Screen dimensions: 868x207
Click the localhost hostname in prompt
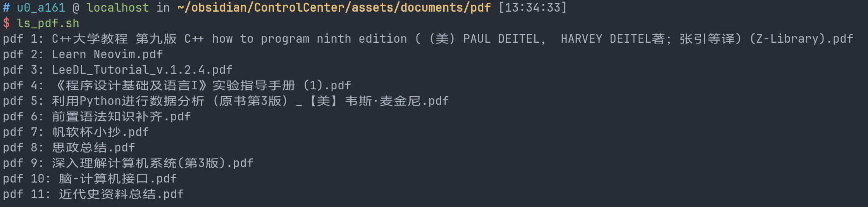(x=117, y=8)
